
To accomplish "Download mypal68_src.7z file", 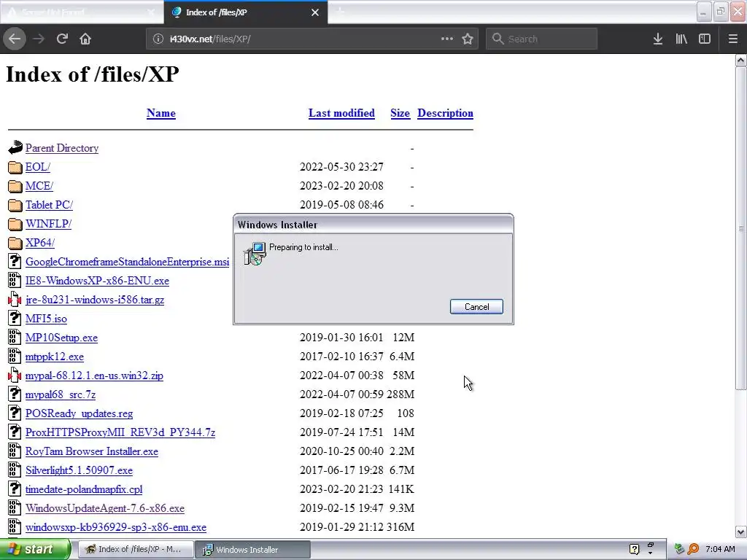I will coord(61,394).
